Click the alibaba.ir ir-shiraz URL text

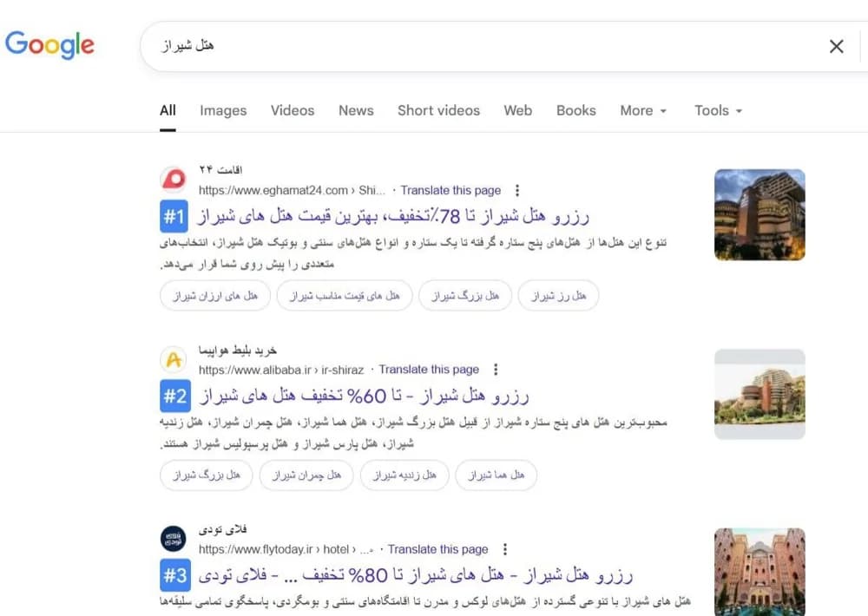point(281,370)
